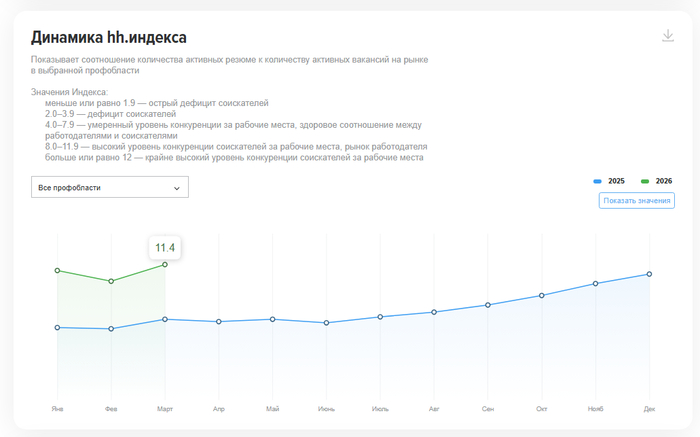Toggle the 2026 series in legend

click(656, 181)
